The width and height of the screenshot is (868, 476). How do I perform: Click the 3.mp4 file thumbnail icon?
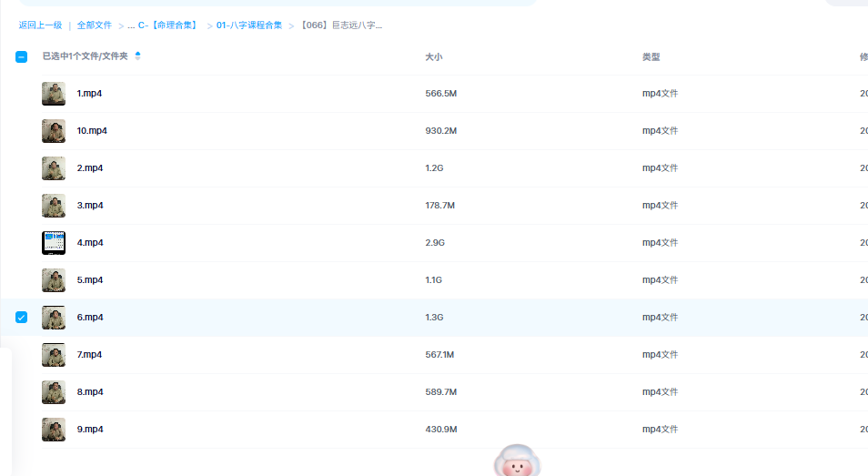tap(54, 206)
